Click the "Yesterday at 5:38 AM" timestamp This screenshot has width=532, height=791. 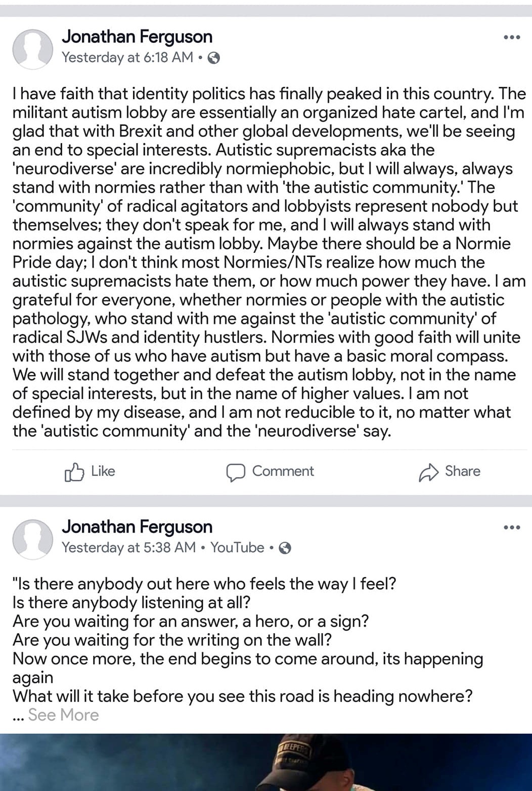point(128,548)
